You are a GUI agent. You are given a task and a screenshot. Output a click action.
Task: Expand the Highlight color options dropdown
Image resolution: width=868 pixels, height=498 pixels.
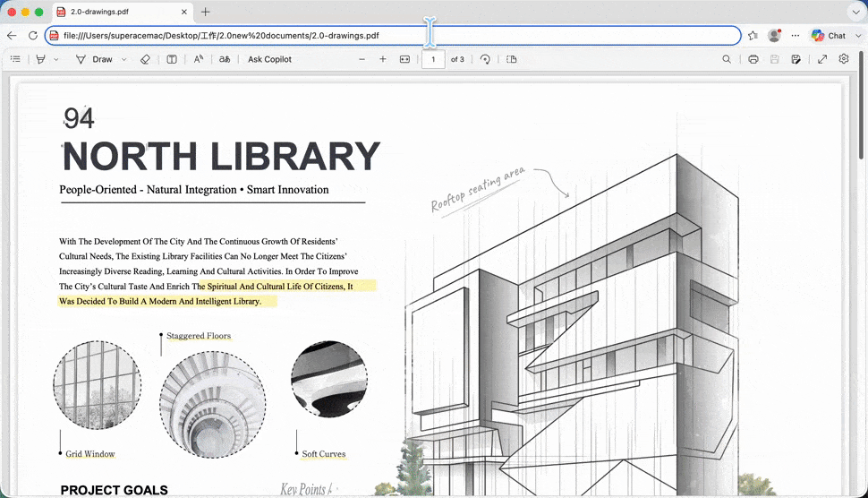pos(55,59)
